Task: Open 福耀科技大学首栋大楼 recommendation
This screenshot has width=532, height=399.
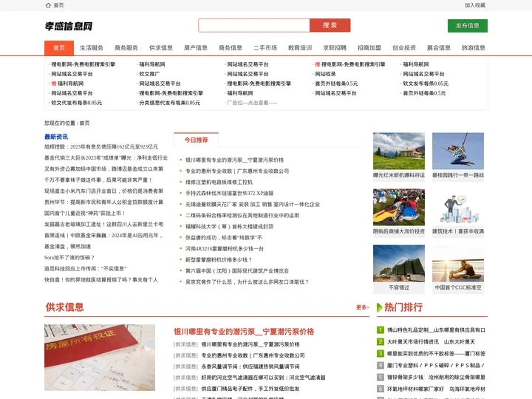Action: coord(229,227)
